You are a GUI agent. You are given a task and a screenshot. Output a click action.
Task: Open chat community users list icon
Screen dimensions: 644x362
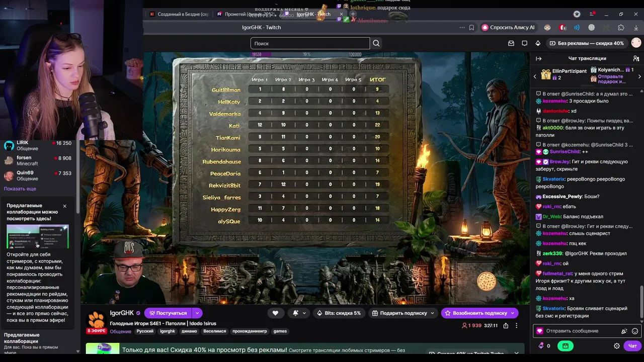[x=636, y=58]
